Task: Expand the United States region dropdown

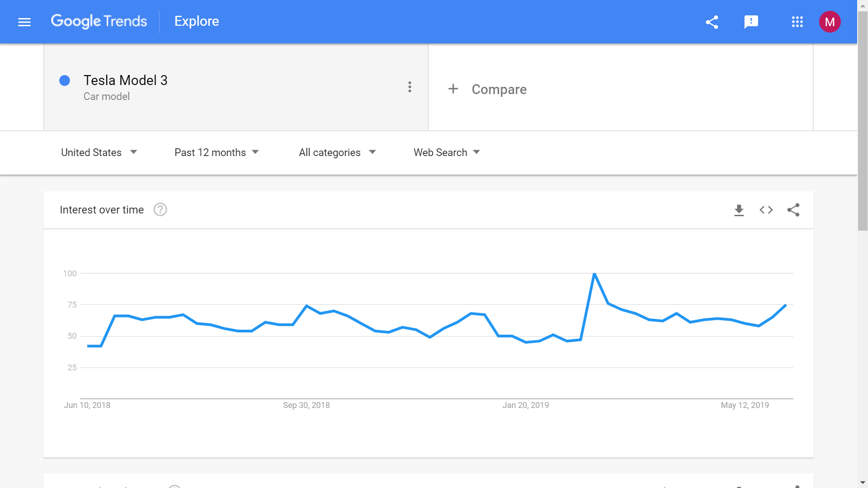Action: 99,152
